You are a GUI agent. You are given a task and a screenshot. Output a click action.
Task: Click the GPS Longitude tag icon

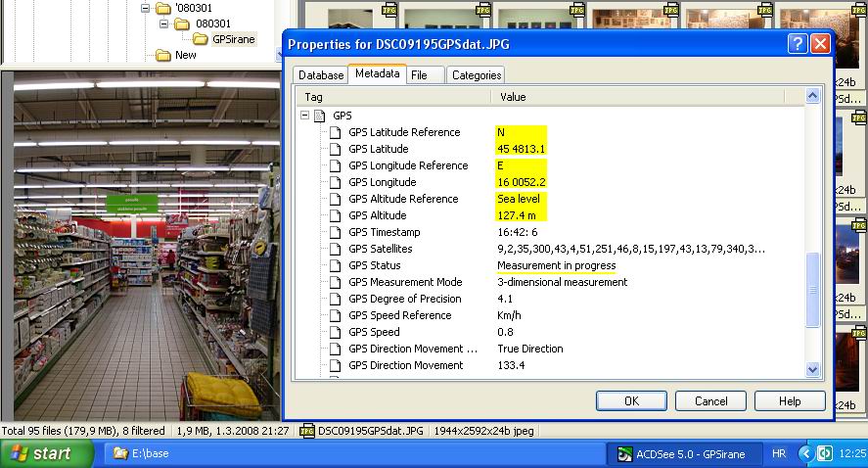335,182
